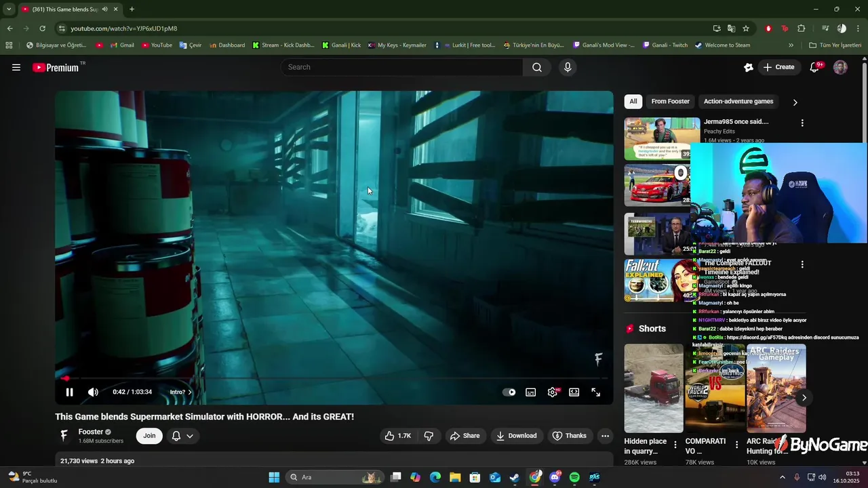This screenshot has width=868, height=488.
Task: Switch to theater mode
Action: pos(574,392)
